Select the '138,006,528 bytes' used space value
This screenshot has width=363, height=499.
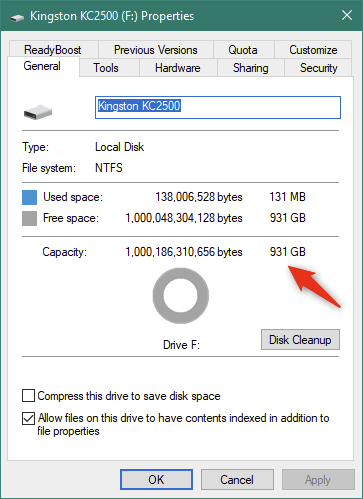tap(199, 197)
